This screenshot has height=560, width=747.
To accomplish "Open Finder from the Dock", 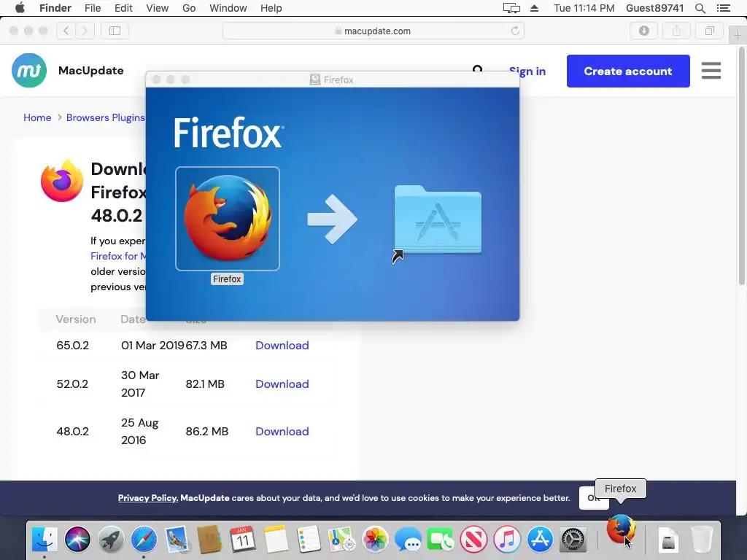I will tap(44, 540).
